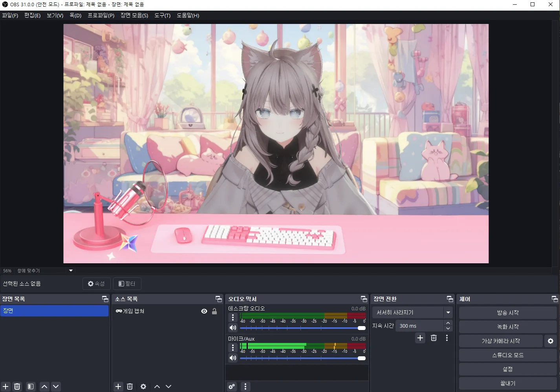The width and height of the screenshot is (560, 392).
Task: Open the 도구(T) menu
Action: (x=162, y=15)
